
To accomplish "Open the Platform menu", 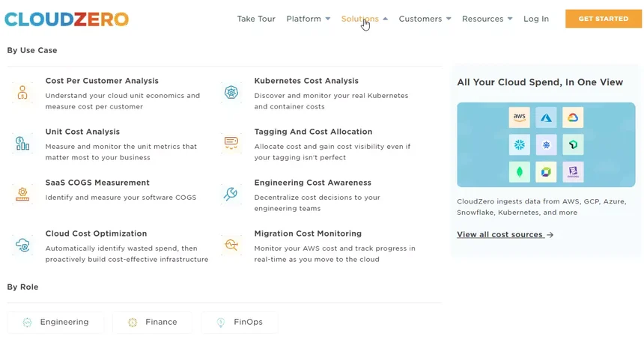I will 303,19.
